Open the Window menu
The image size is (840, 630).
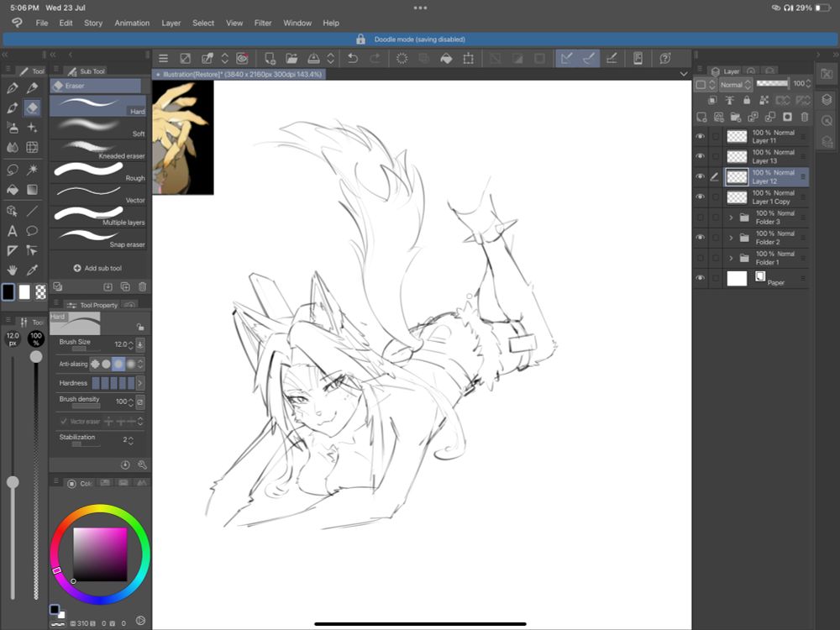(297, 23)
